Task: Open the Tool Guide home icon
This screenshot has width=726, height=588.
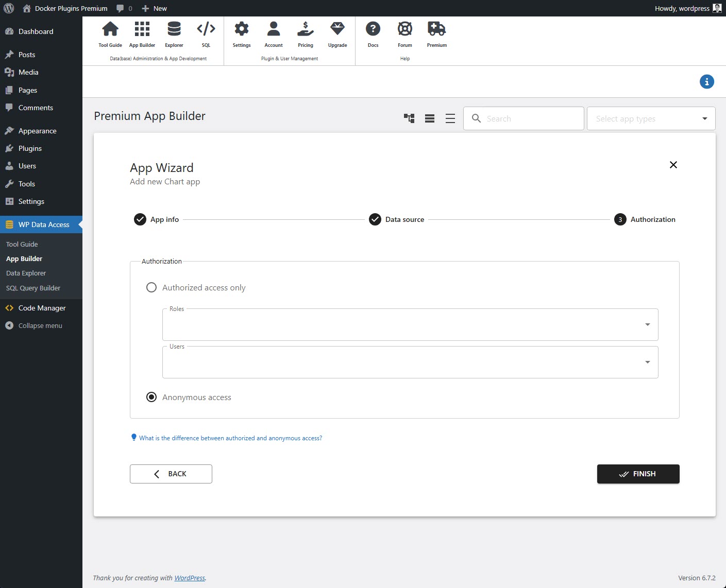Action: [x=110, y=29]
